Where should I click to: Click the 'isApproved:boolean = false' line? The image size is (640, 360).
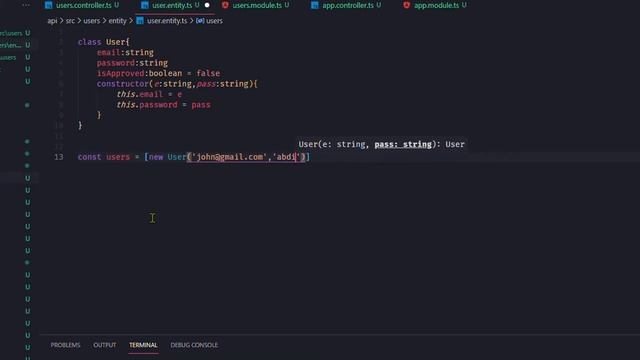(158, 73)
